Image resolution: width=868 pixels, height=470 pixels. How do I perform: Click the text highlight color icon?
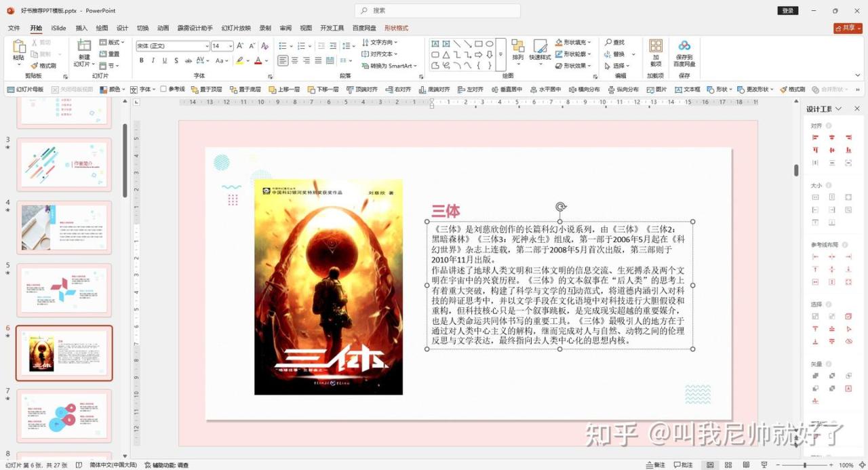tap(239, 60)
